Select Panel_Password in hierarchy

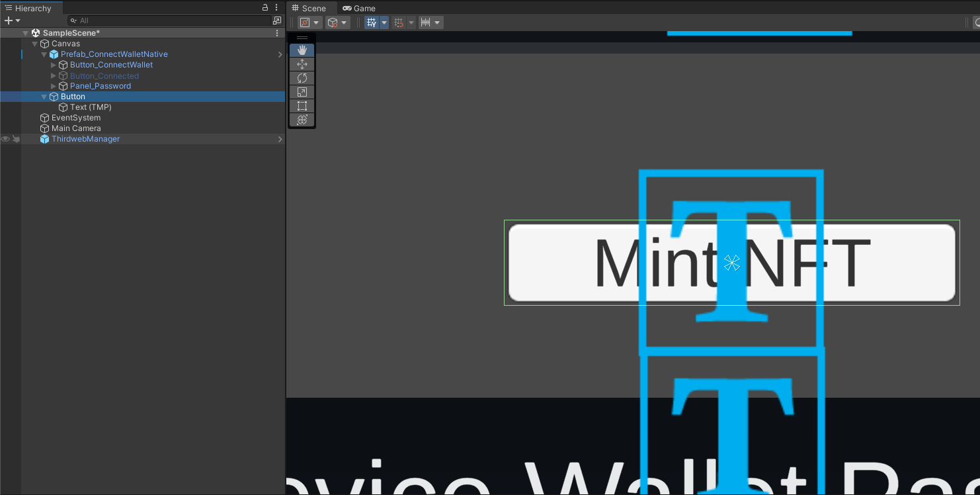click(x=101, y=86)
